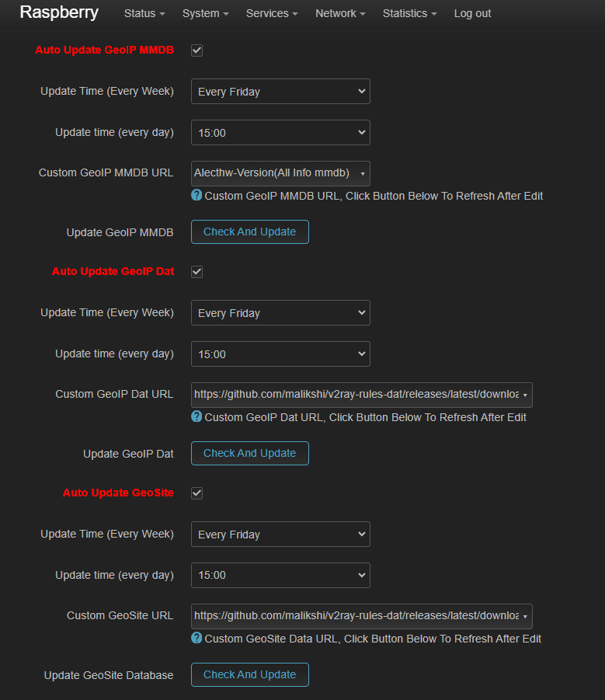This screenshot has width=605, height=700.
Task: Click the help icon beside Custom GeoIP MMDB URL hint
Action: pos(196,195)
